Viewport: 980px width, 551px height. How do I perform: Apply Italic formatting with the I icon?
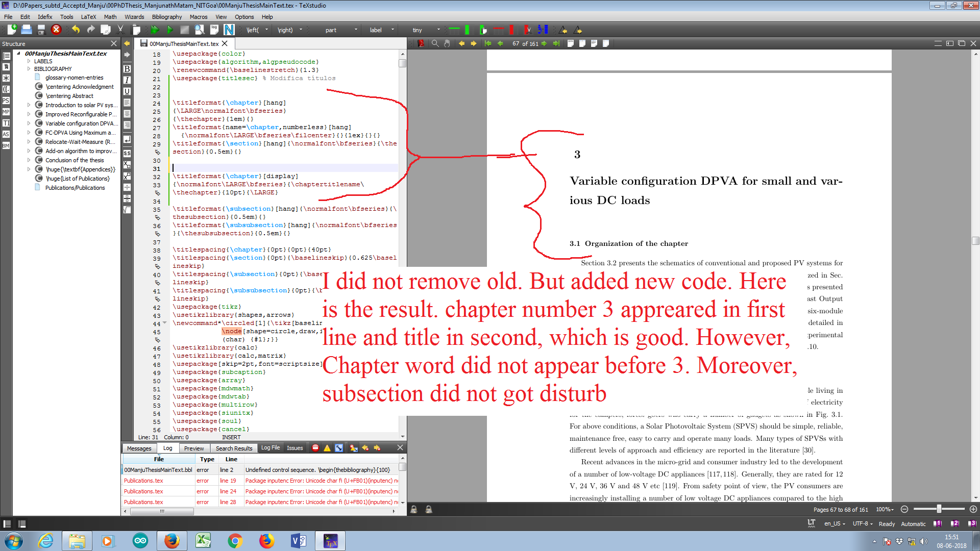click(127, 80)
